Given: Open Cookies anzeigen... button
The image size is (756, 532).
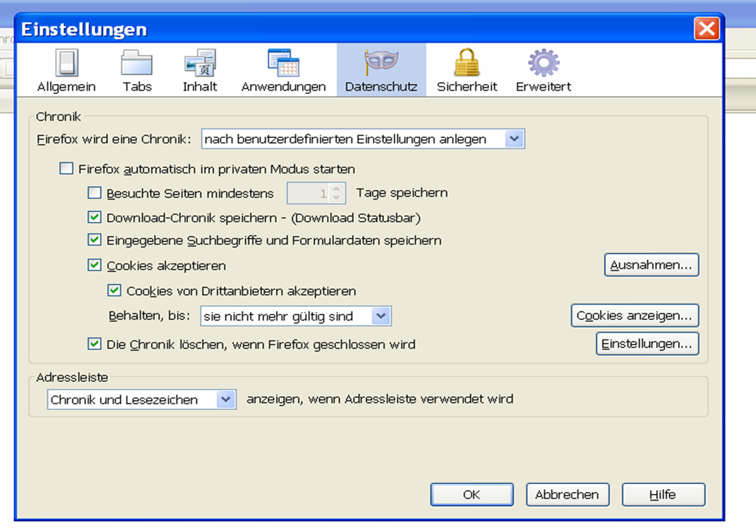Looking at the screenshot, I should coord(635,315).
